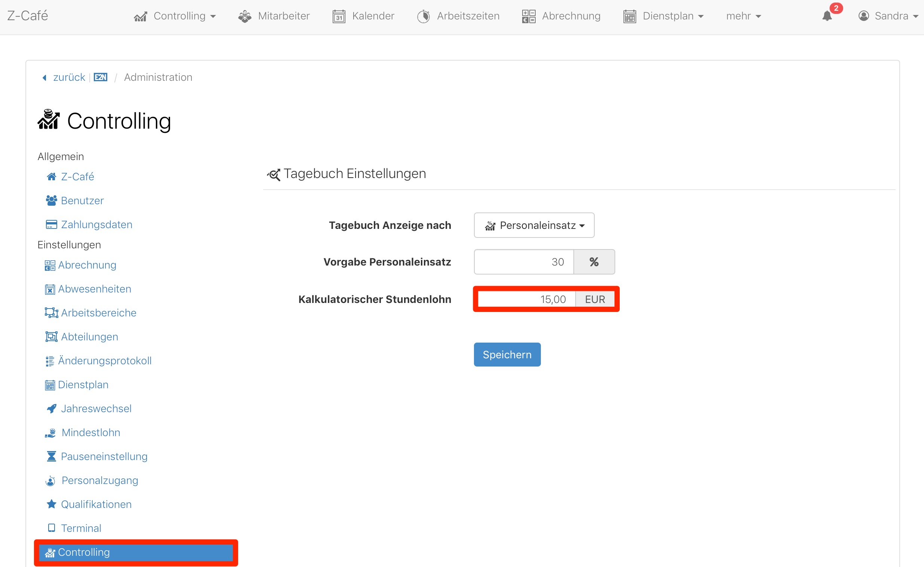
Task: Click the Pauseneinstellung hourglass icon
Action: coord(51,457)
